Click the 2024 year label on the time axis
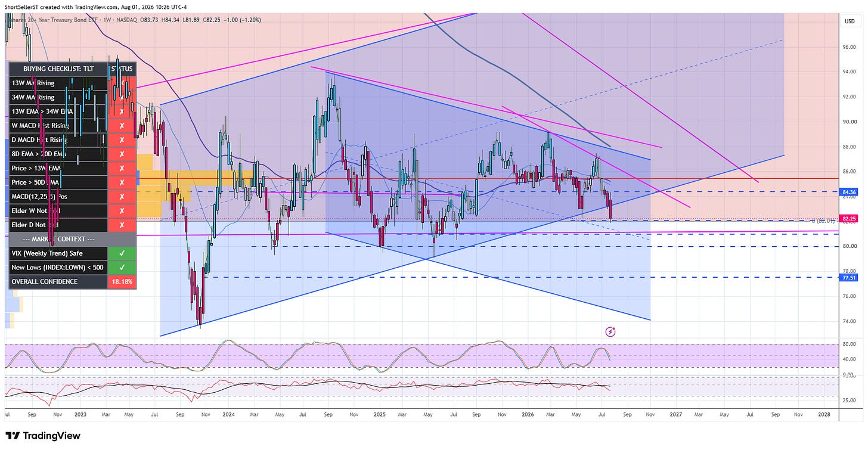The height and width of the screenshot is (450, 868). point(228,413)
